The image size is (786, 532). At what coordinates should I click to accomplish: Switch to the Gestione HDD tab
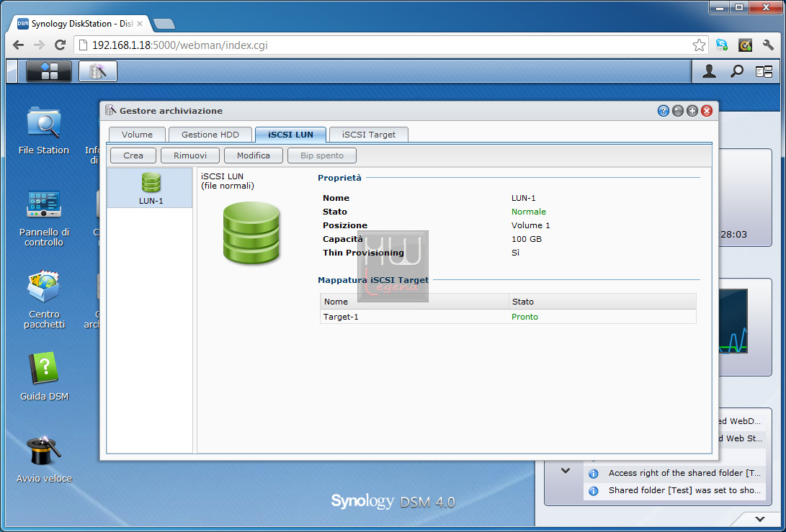click(210, 135)
